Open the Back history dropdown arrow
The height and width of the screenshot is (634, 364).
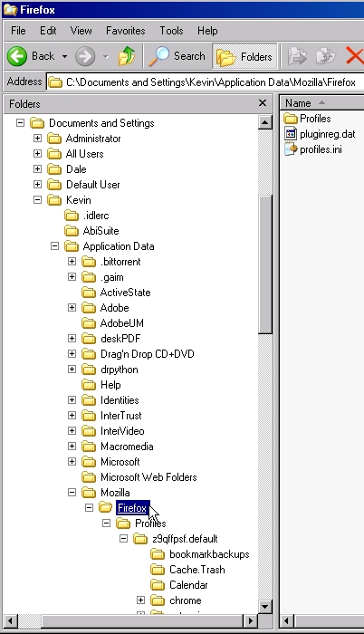click(x=64, y=56)
